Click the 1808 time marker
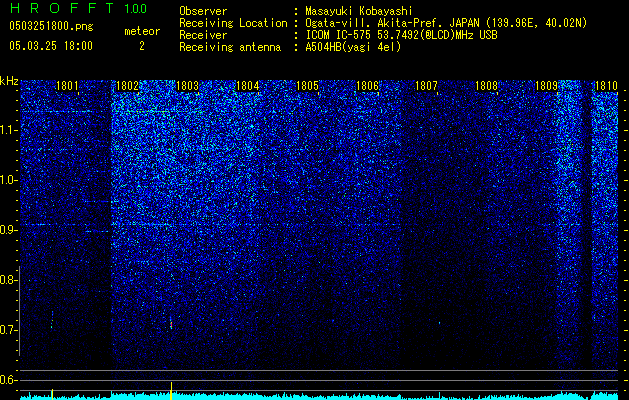629x400 pixels. pos(487,86)
